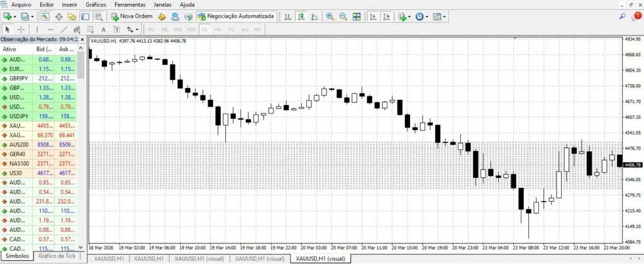Open the New Chart icon
Viewport: 644px width, 264px height.
[x=7, y=16]
